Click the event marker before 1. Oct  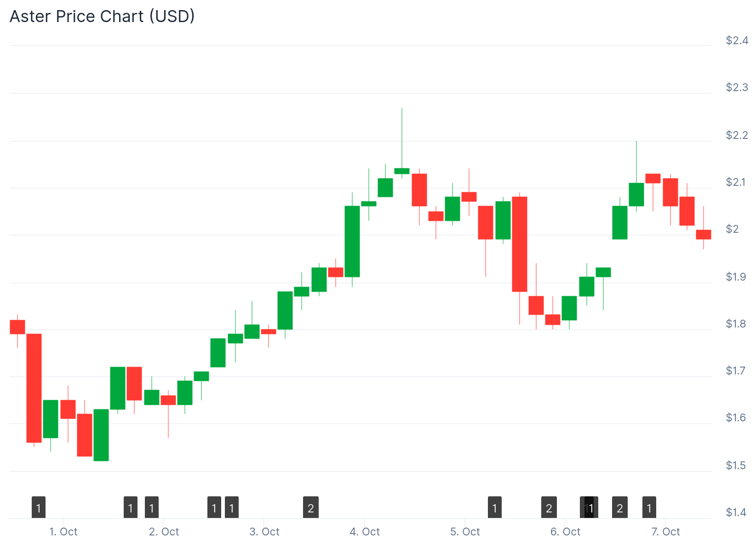[x=39, y=507]
